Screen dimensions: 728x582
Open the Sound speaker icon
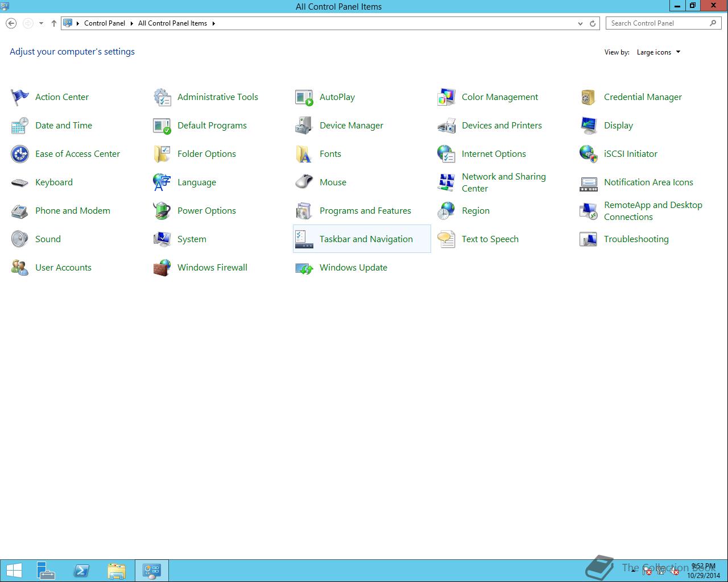coord(20,239)
